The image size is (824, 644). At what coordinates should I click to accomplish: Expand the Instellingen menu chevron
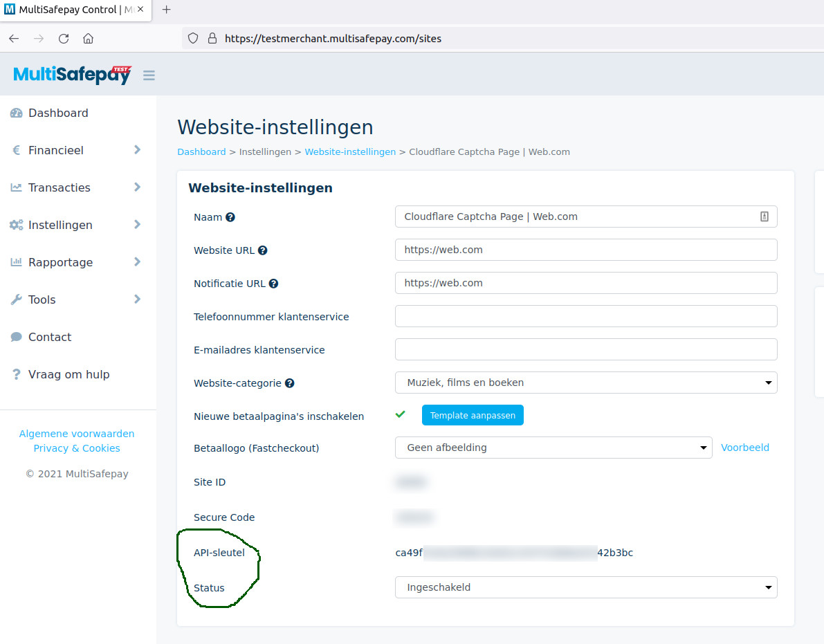[x=137, y=224]
